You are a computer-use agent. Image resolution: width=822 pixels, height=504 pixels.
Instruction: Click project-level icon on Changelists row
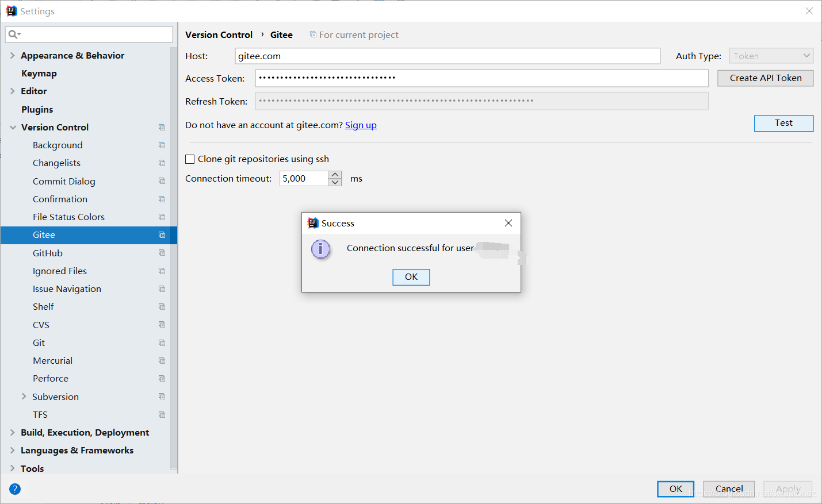pyautogui.click(x=162, y=163)
